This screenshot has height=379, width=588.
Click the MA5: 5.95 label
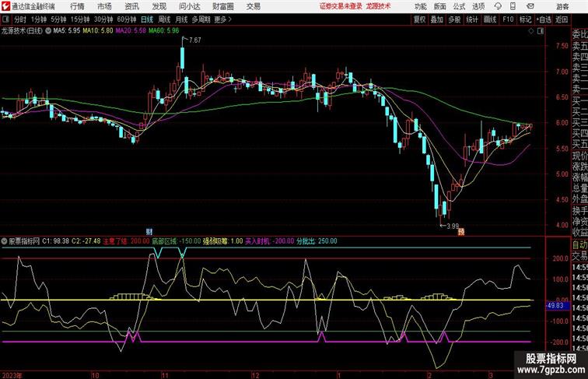[x=67, y=31]
